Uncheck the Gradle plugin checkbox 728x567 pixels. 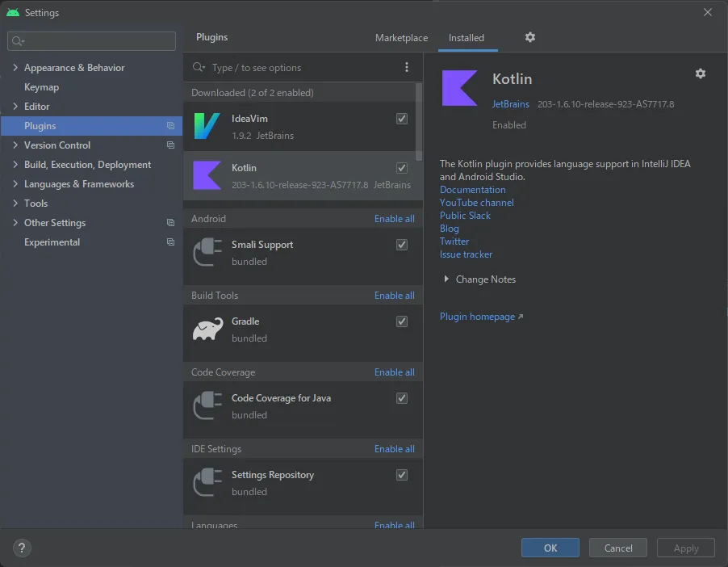[x=402, y=321]
